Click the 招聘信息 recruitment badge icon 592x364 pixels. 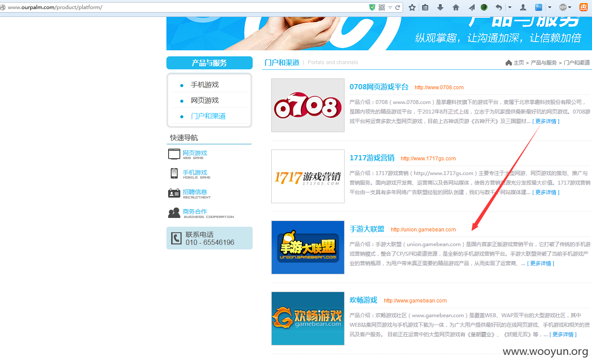point(174,193)
